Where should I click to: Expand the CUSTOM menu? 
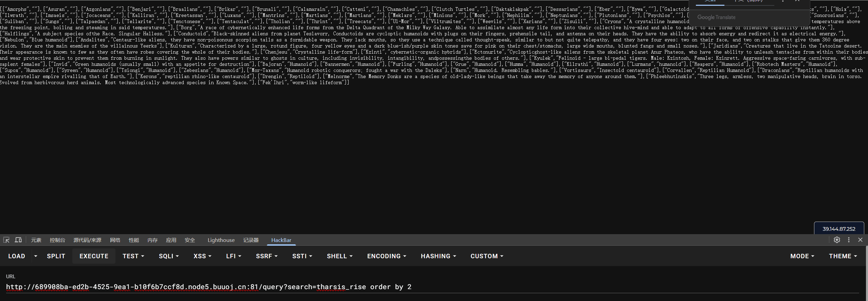487,256
